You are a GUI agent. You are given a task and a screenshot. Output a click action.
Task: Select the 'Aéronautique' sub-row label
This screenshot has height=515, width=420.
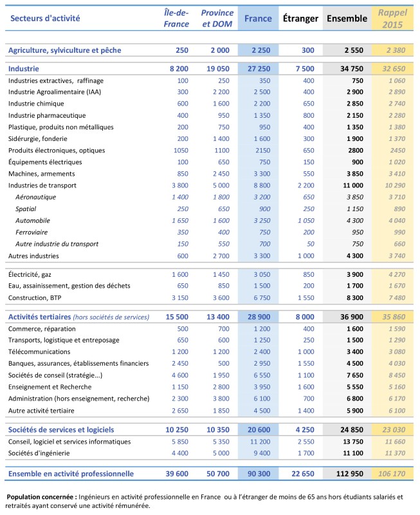pyautogui.click(x=36, y=197)
